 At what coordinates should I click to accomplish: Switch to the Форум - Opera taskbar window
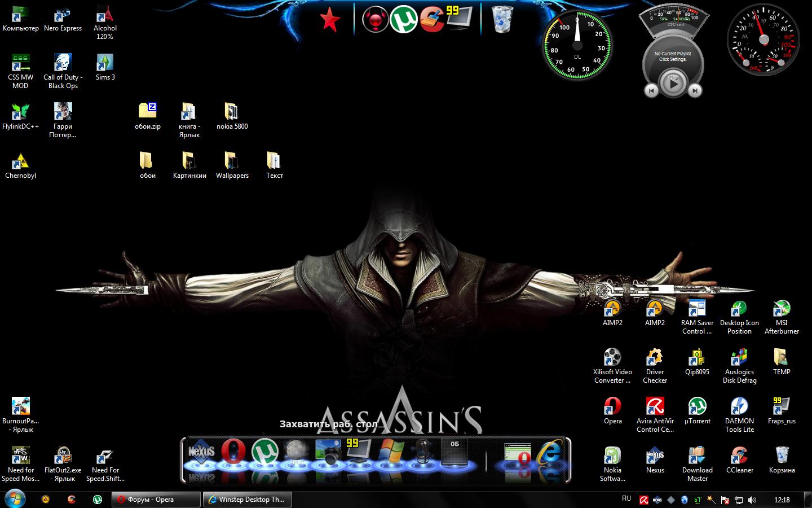(x=156, y=500)
